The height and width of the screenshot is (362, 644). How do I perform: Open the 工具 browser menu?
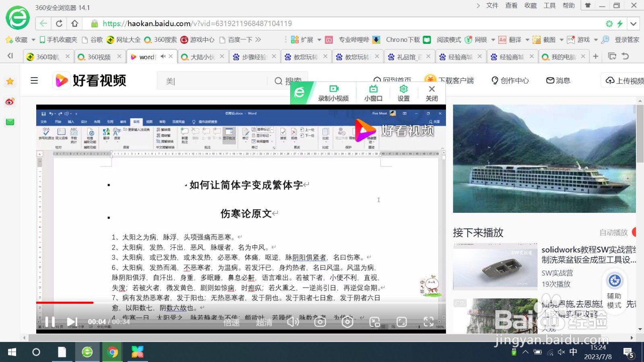click(x=549, y=6)
